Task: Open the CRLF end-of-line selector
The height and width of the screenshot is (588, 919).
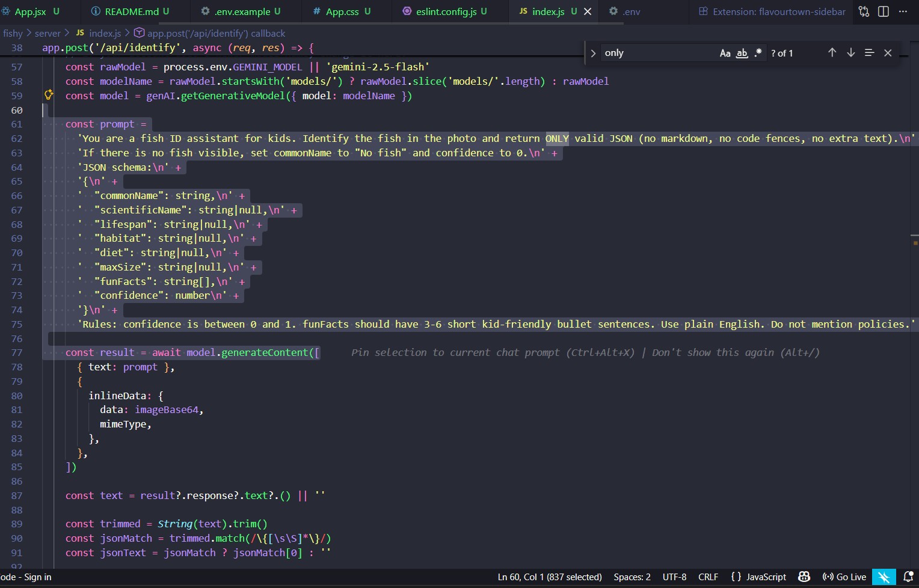Action: click(708, 577)
